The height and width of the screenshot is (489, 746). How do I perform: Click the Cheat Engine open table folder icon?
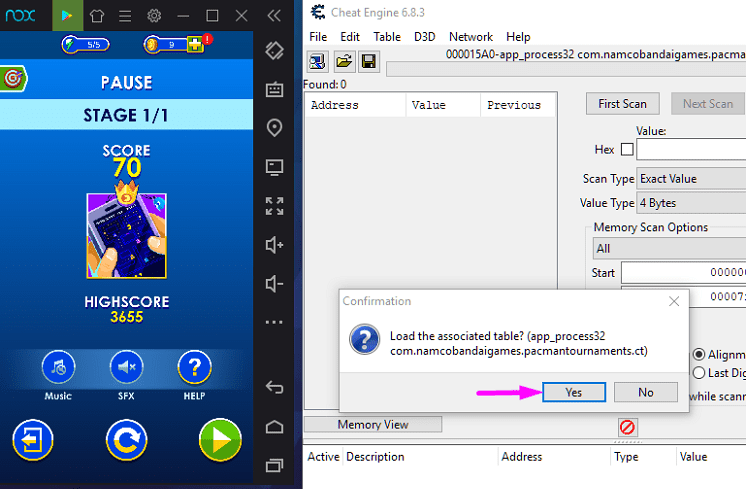[344, 61]
